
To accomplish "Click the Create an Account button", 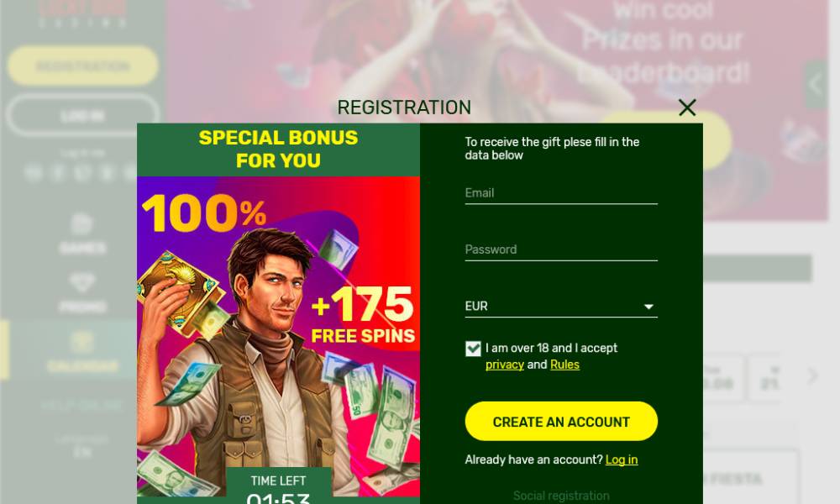I will (x=561, y=422).
